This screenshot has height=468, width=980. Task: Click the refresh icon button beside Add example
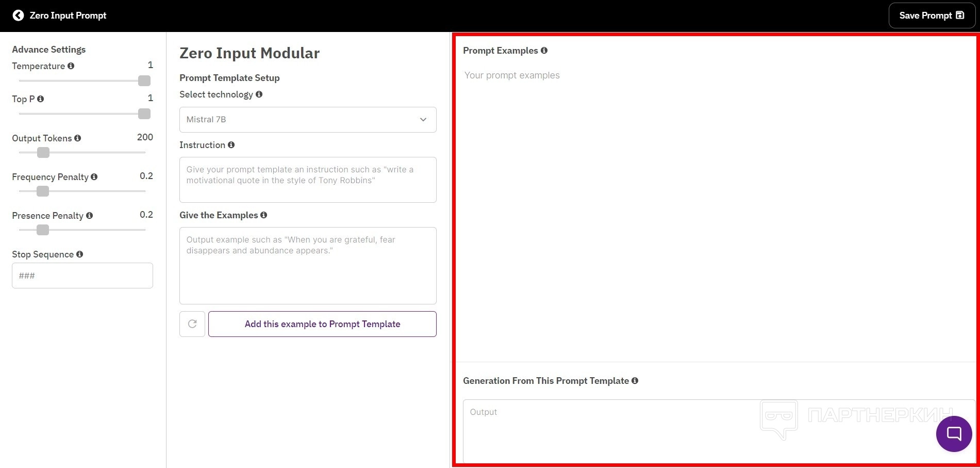192,324
